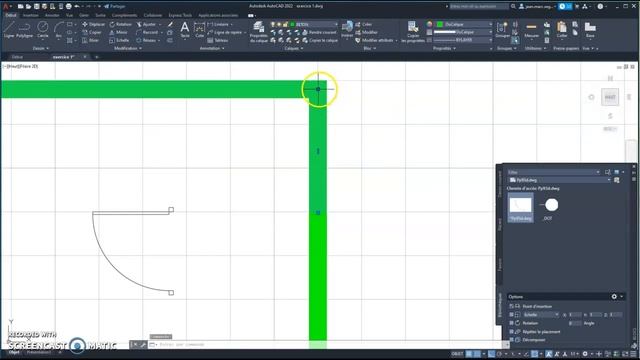Select the Cote dimension tool
The width and height of the screenshot is (640, 360).
199,30
